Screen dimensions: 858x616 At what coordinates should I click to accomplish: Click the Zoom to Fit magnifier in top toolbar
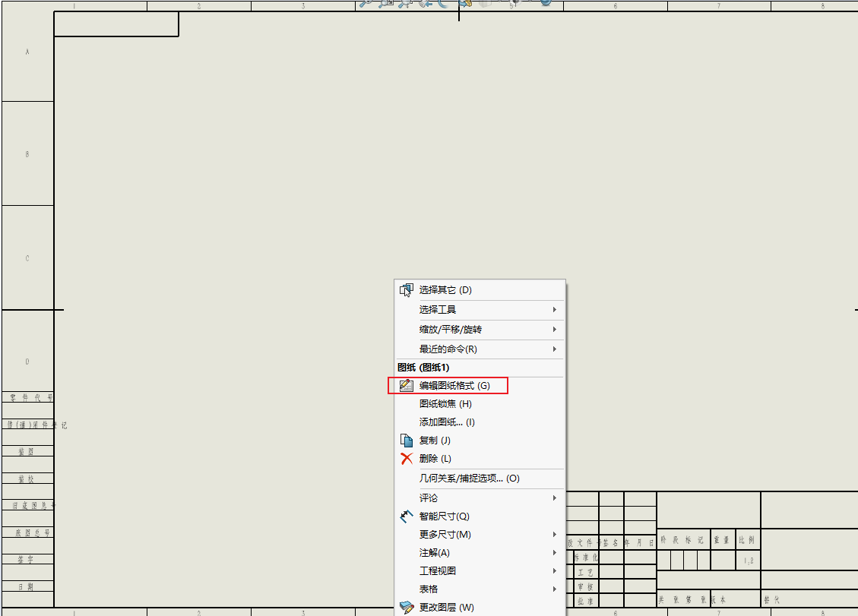tap(366, 3)
